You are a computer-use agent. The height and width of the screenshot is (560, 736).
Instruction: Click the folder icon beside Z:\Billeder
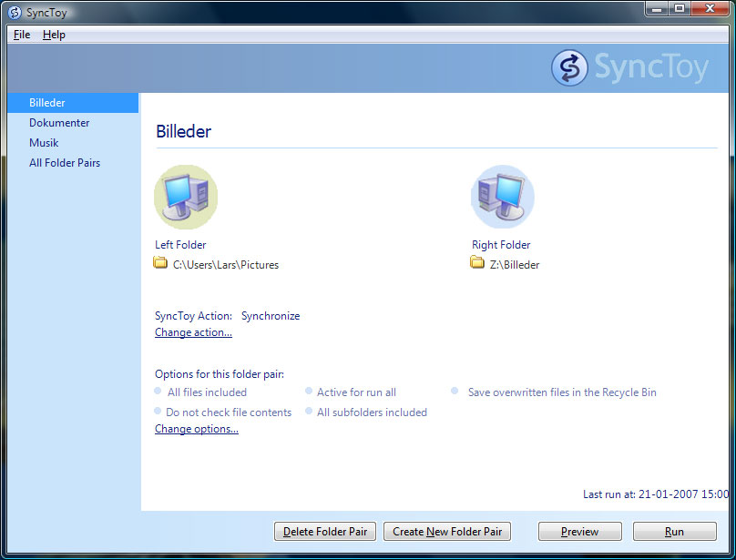click(477, 263)
